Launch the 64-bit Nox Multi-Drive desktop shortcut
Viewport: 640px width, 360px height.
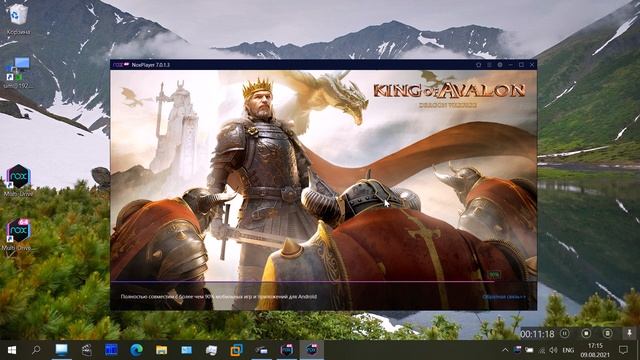[x=18, y=234]
